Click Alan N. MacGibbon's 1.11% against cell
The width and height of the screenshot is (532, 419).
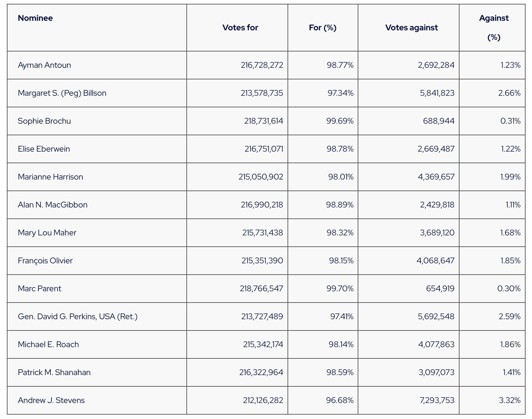pyautogui.click(x=513, y=205)
